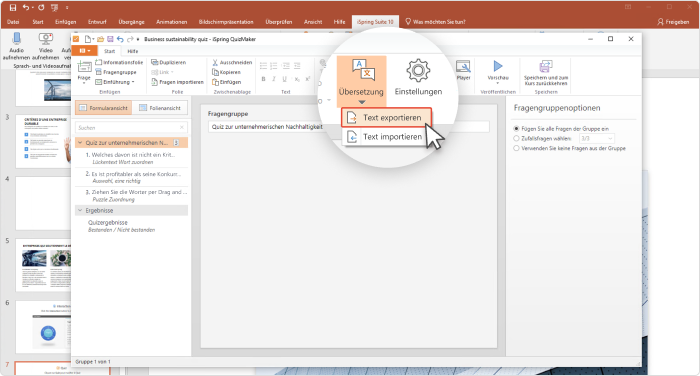
Task: Collapse the Ergebnisse section
Action: point(80,210)
